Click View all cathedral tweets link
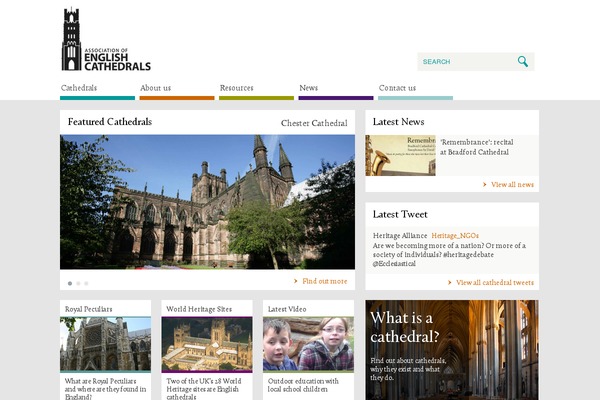 coord(495,282)
